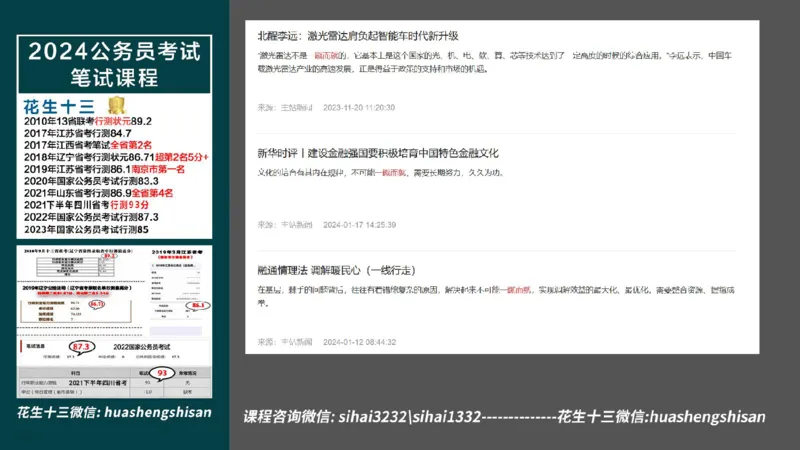Click the timestamp 2023-11-20 11:20:30
This screenshot has height=450, width=800.
[x=359, y=108]
